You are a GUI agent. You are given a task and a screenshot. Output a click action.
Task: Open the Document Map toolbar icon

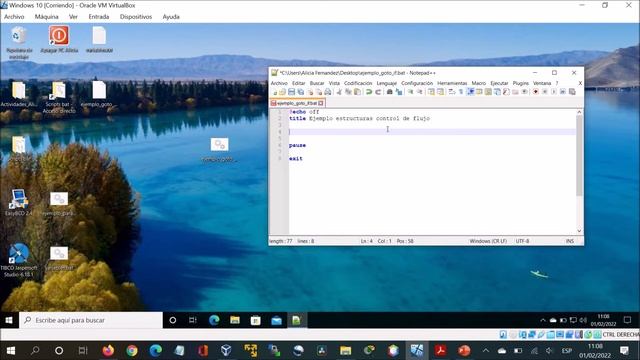(488, 92)
